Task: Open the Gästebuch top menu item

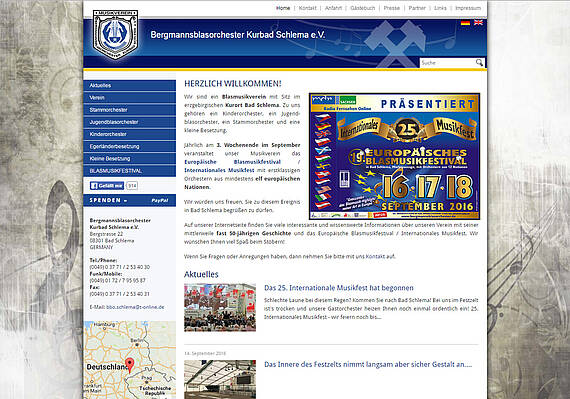Action: [x=362, y=8]
